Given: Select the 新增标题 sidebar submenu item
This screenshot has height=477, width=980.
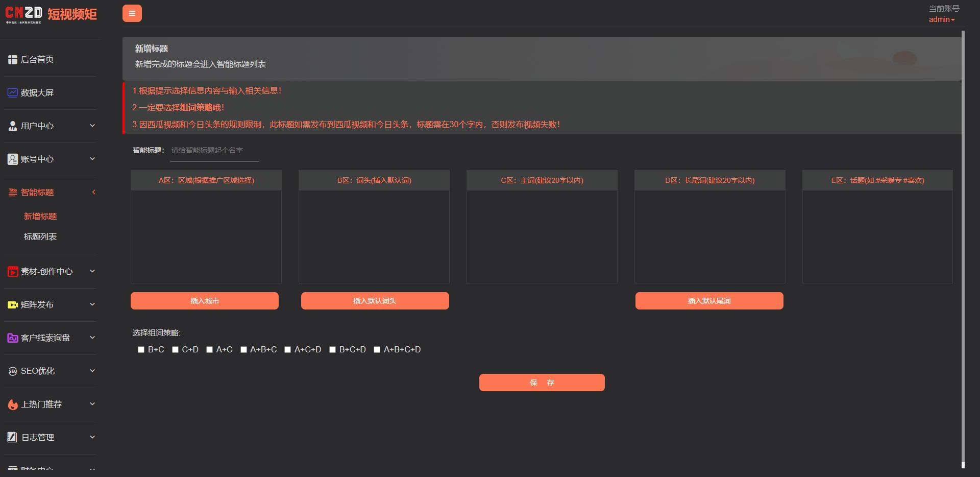Looking at the screenshot, I should point(40,217).
